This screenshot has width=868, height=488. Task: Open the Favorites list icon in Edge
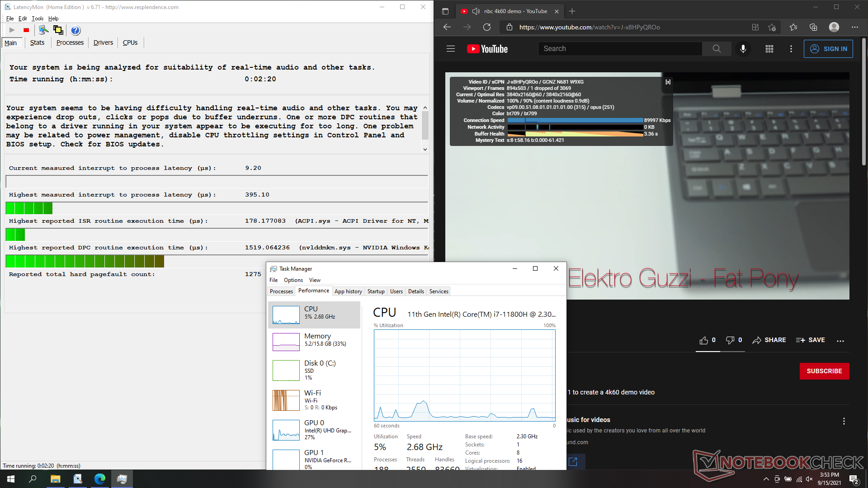point(793,27)
